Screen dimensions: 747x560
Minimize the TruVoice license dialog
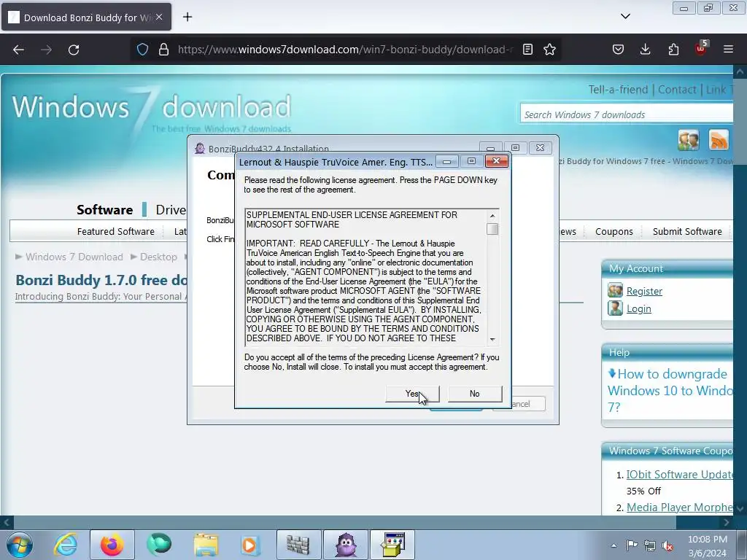(447, 162)
